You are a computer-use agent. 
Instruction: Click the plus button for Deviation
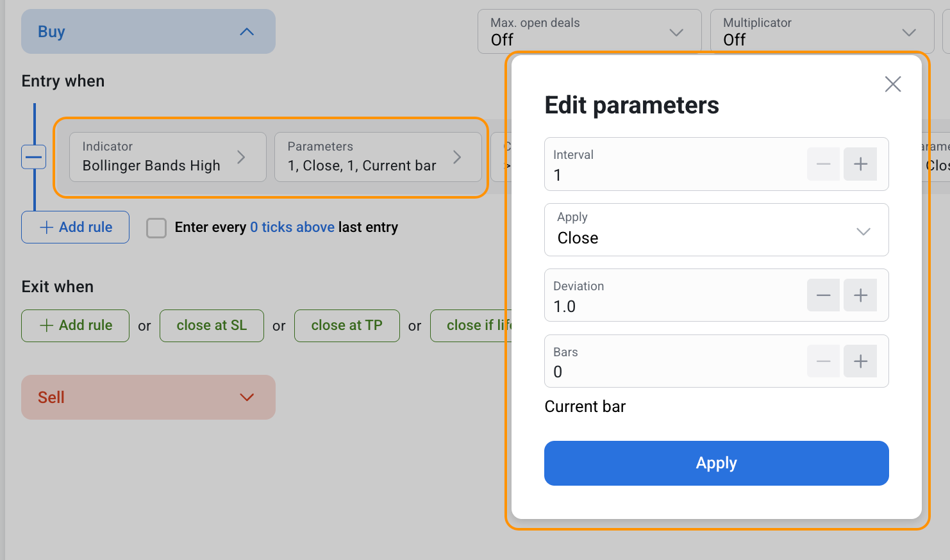click(860, 295)
